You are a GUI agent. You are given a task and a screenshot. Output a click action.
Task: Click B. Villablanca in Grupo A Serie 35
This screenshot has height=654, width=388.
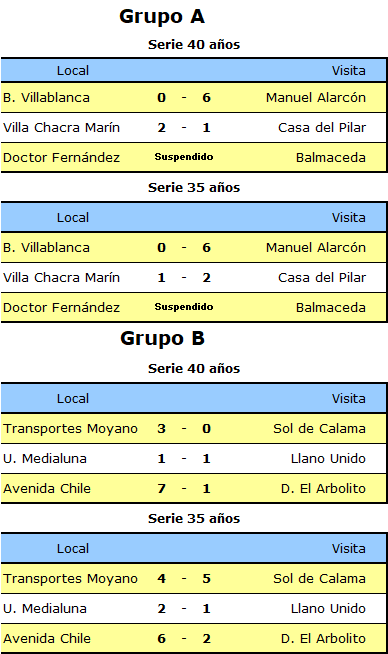pyautogui.click(x=46, y=248)
